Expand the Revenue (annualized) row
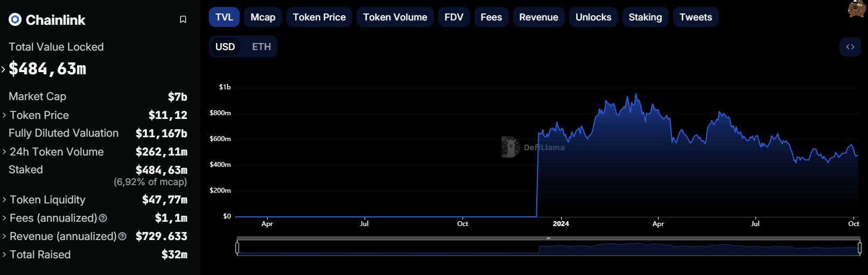This screenshot has height=275, width=868. click(x=4, y=236)
